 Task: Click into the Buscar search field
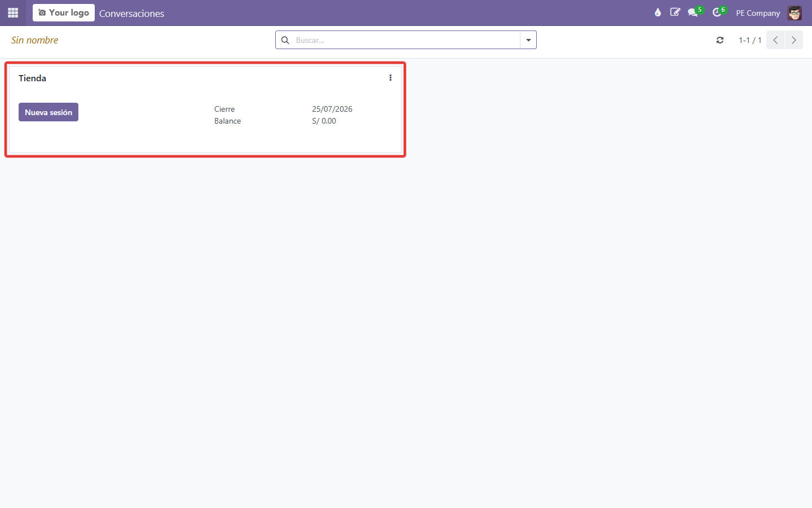tap(406, 40)
